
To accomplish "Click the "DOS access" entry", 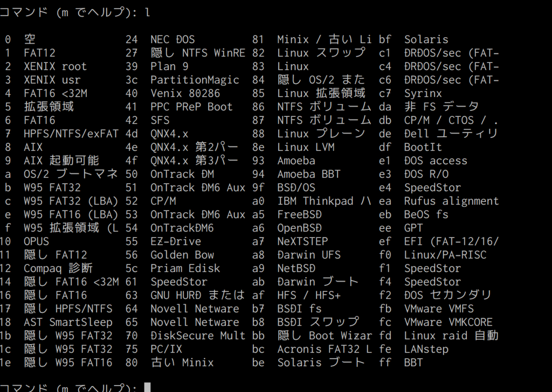I will 436,160.
